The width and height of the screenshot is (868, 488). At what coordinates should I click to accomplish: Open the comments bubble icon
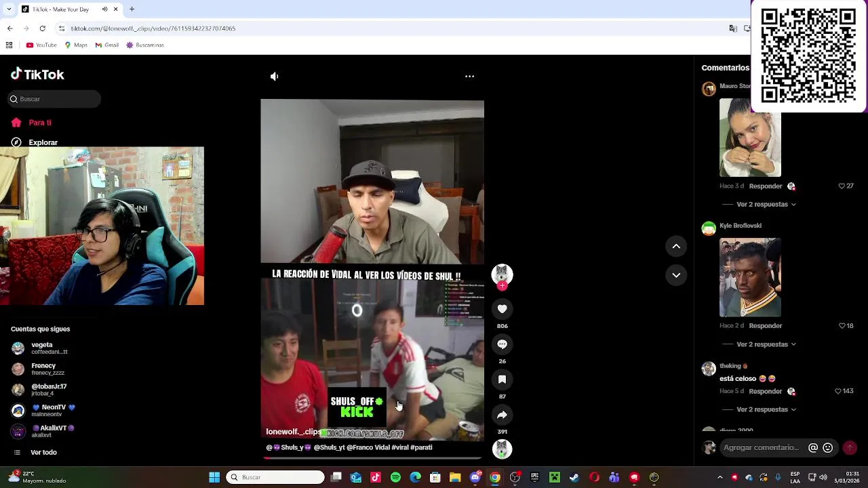click(502, 344)
